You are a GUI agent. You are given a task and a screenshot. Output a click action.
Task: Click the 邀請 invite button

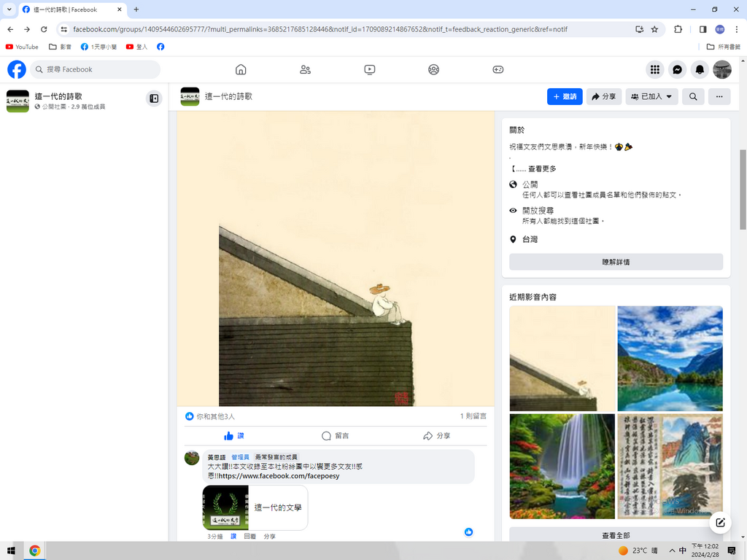point(565,96)
